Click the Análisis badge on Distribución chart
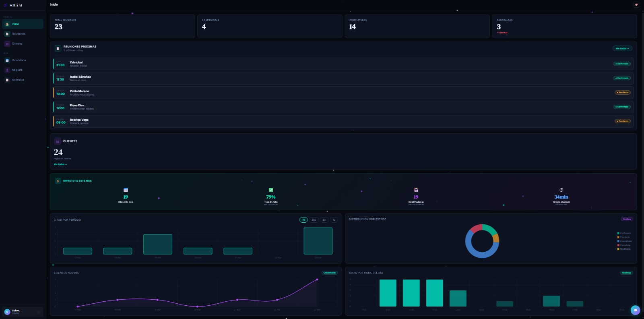The width and height of the screenshot is (644, 319). pos(627,219)
